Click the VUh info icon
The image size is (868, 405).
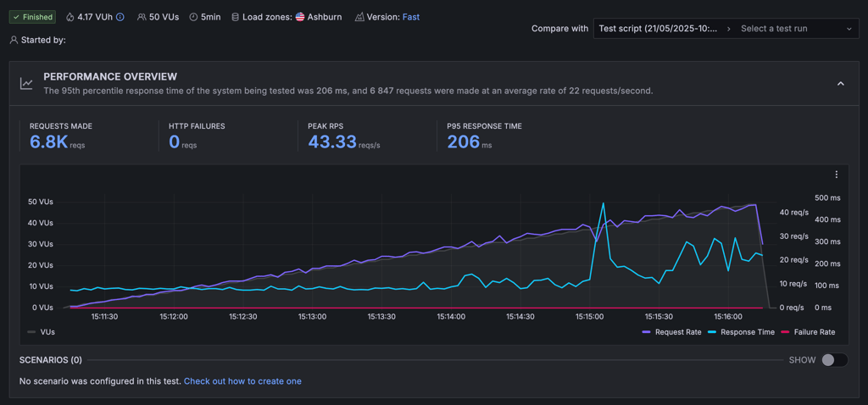pos(120,17)
